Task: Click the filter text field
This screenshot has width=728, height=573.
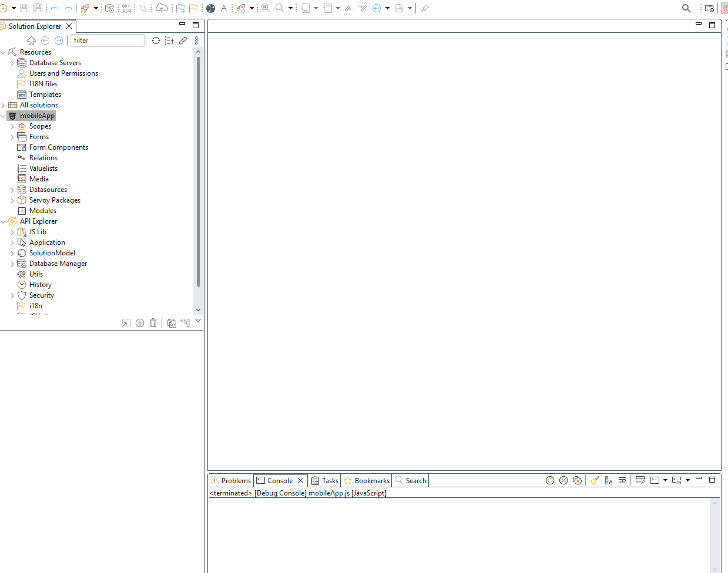Action: 107,41
